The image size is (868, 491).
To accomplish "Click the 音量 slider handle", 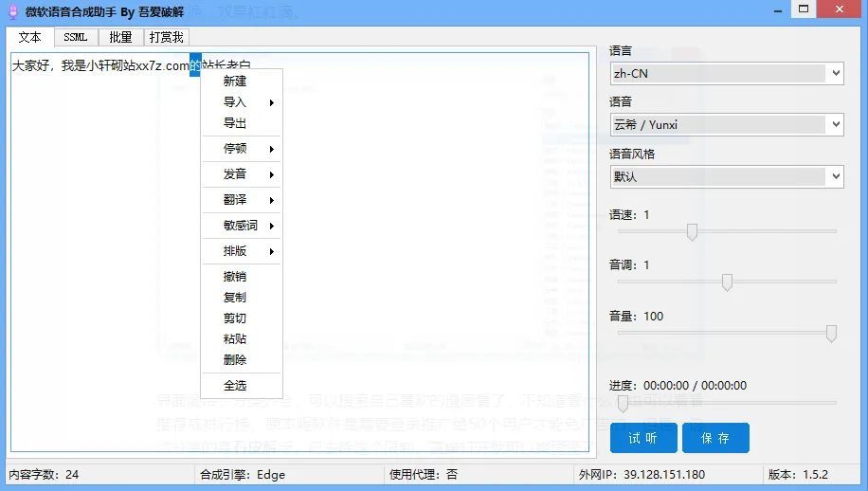I will 831,334.
